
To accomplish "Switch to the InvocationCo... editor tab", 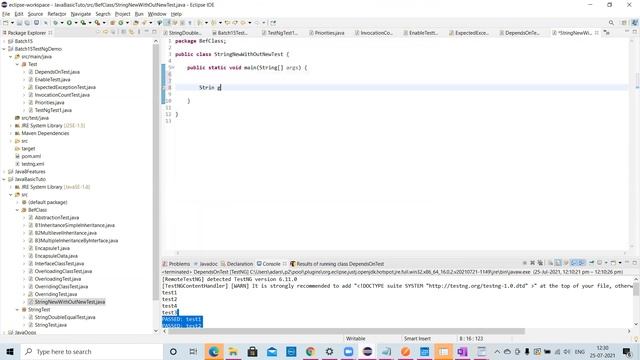I will click(373, 33).
